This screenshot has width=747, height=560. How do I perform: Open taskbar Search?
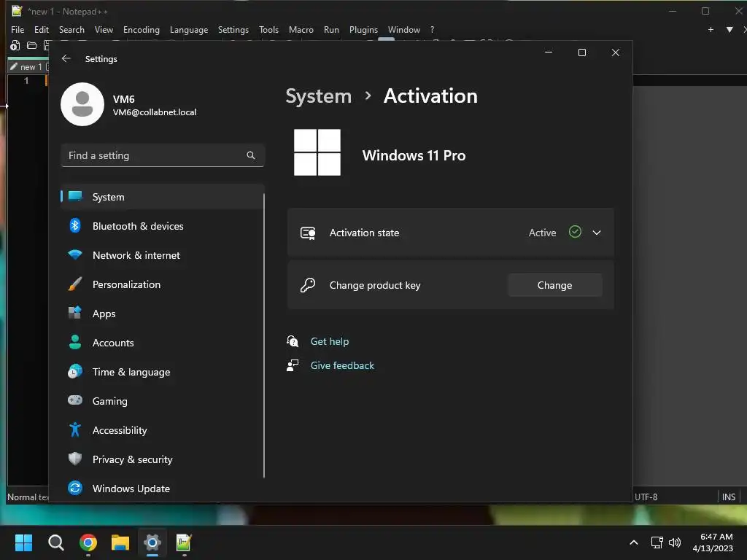pyautogui.click(x=55, y=542)
